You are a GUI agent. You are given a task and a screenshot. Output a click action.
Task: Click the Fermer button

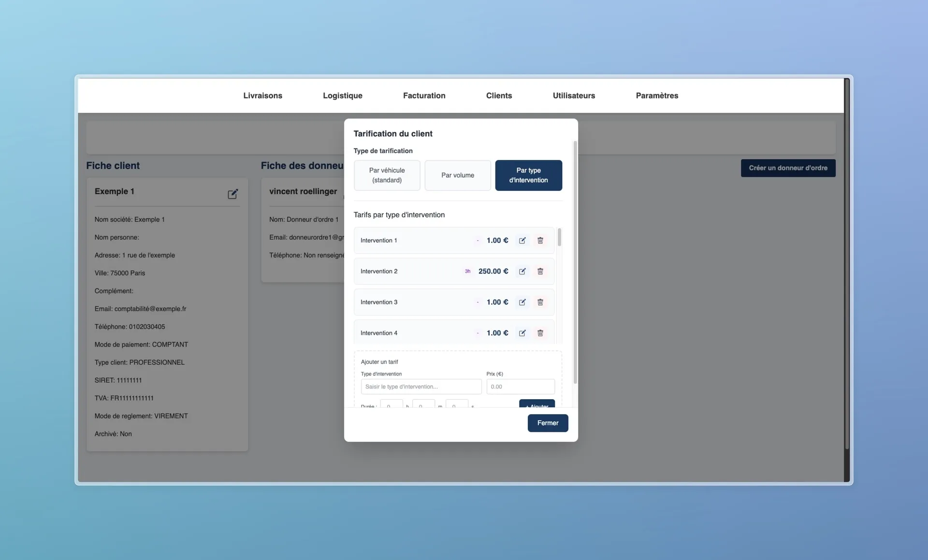(548, 423)
